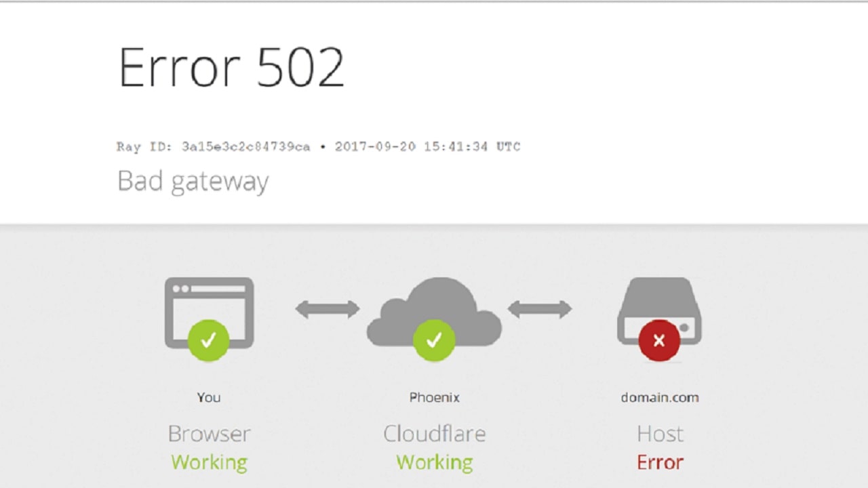868x488 pixels.
Task: Click the arrow between browser and cloud
Action: tap(328, 310)
